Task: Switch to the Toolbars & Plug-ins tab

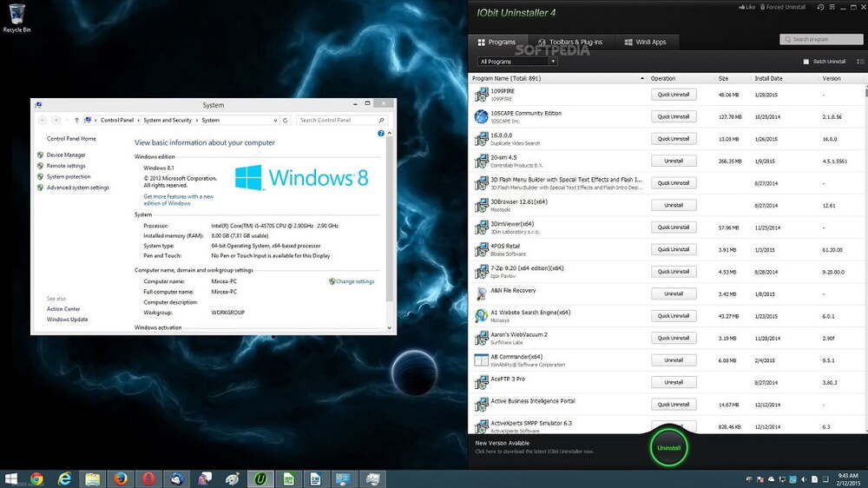Action: 570,42
